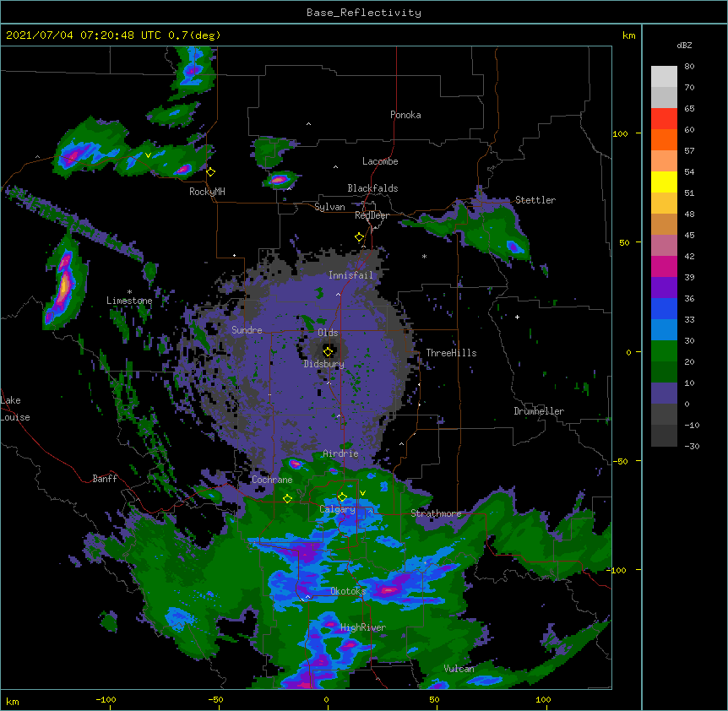
Task: Select the yellow v marker northeast of Calgary
Action: (362, 493)
